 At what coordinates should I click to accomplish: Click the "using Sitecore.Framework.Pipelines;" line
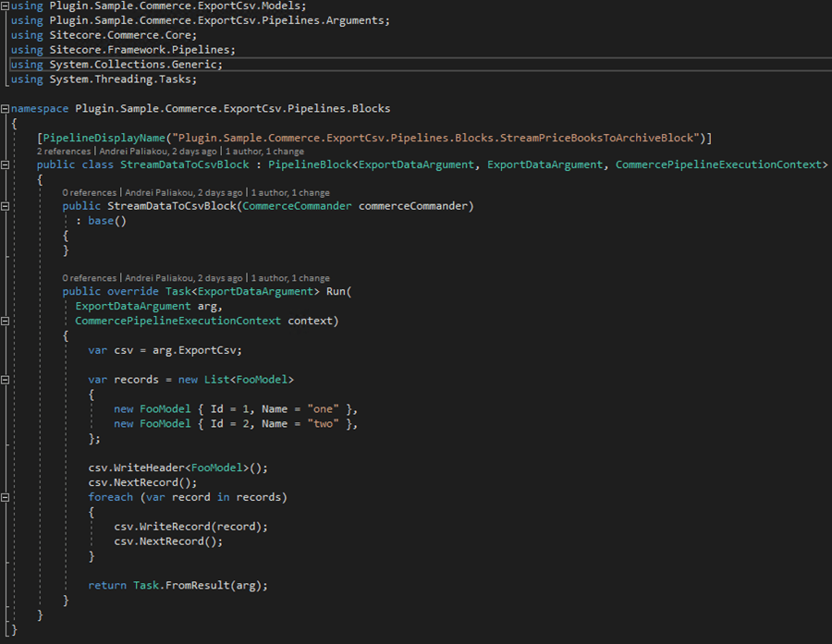[123, 50]
